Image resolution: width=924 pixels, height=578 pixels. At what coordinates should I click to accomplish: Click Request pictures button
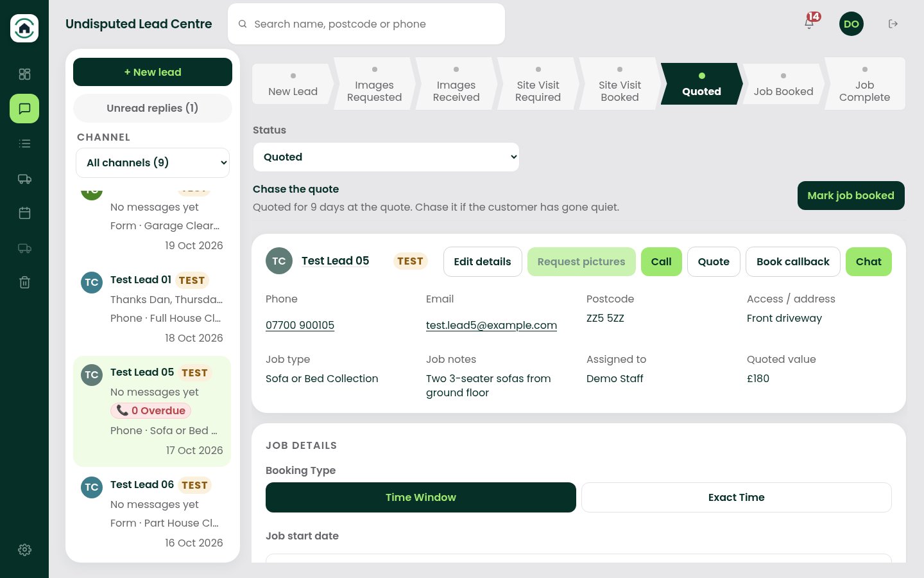(x=581, y=261)
